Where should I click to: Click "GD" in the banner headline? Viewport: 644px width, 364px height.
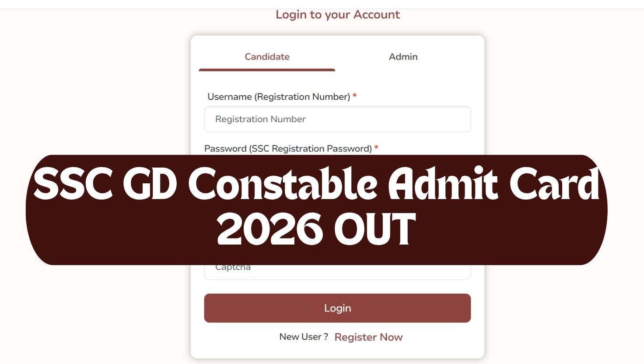[x=150, y=185]
